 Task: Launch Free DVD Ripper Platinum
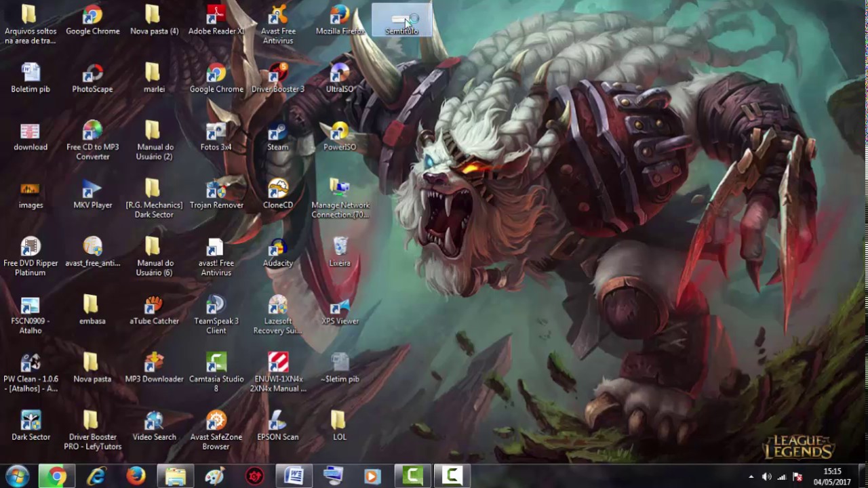point(31,256)
